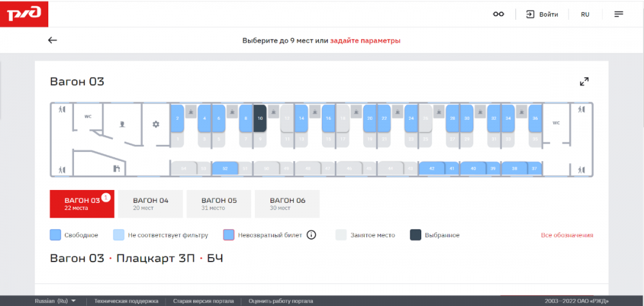The width and height of the screenshot is (644, 306).
Task: Open the Техническая поддержка link
Action: pyautogui.click(x=126, y=301)
